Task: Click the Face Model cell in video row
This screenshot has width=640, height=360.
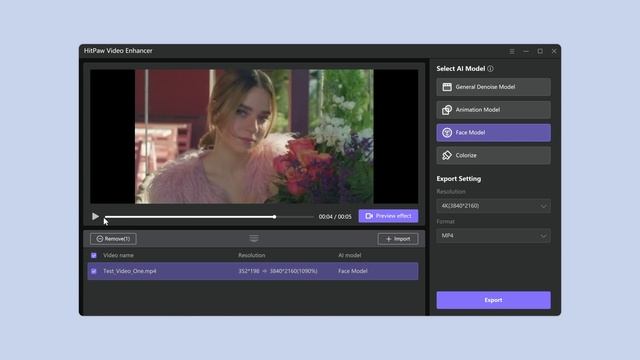Action: 353,271
